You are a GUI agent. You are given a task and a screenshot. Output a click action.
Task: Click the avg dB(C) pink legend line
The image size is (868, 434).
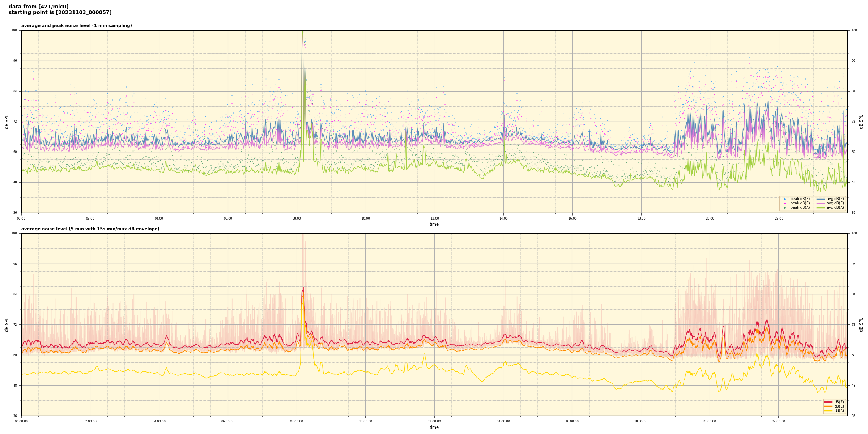coord(821,203)
